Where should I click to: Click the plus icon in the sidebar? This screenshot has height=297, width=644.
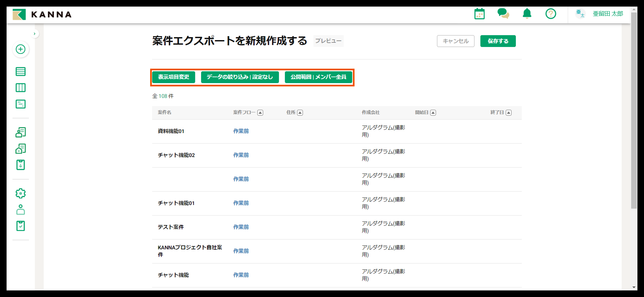point(21,49)
